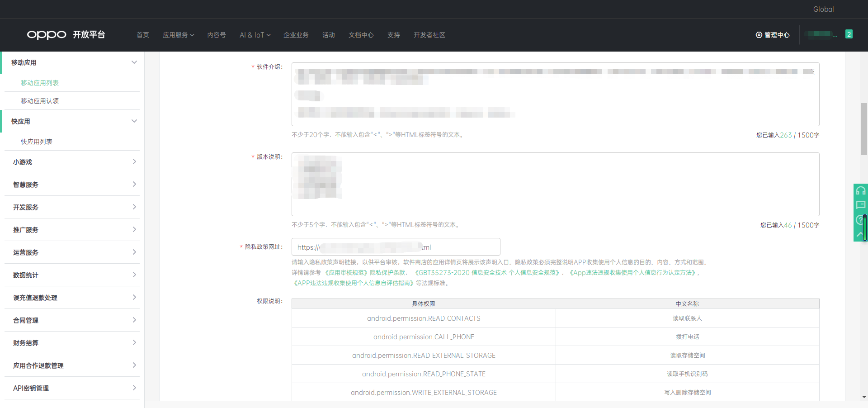Open the 应用服务 dropdown menu
This screenshot has height=408, width=868.
pos(179,35)
